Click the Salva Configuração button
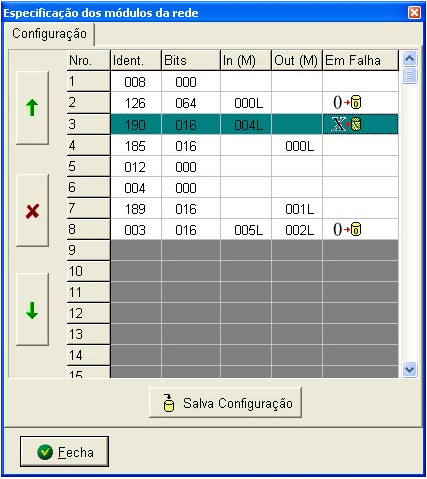This screenshot has width=427, height=479. pos(225,403)
